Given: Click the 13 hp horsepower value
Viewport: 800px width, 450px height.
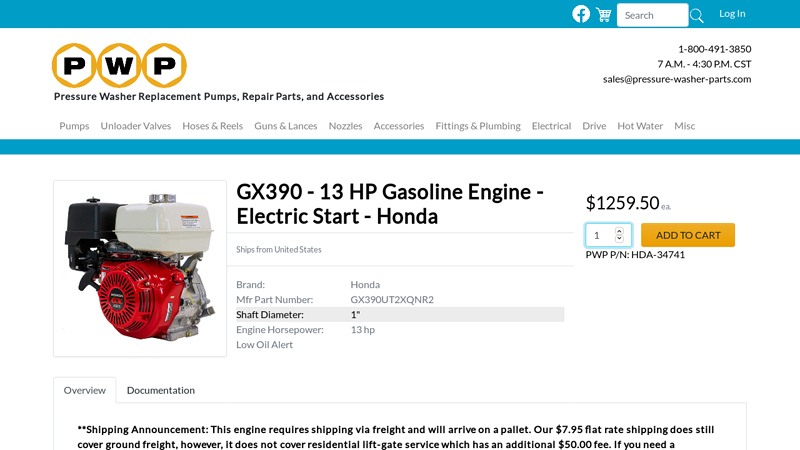Looking at the screenshot, I should tap(363, 330).
